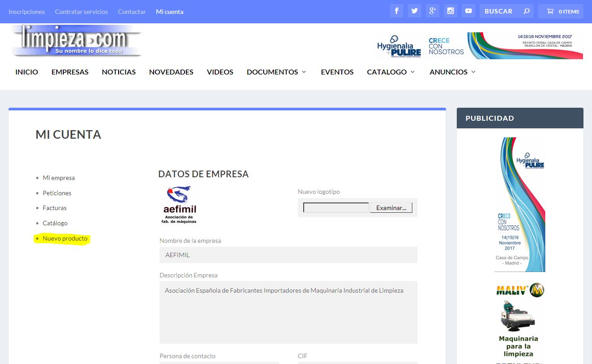
Task: Select Catálogo in account sidebar
Action: click(x=55, y=223)
